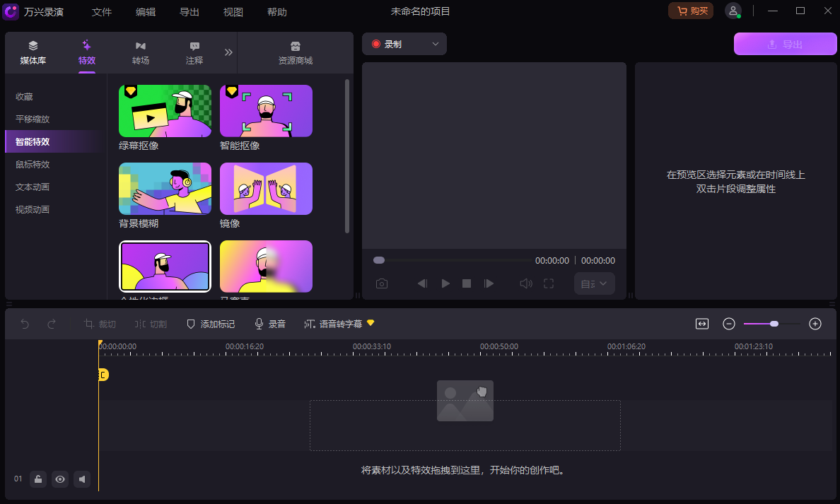Expand hidden panel tabs with the chevron

pyautogui.click(x=228, y=51)
